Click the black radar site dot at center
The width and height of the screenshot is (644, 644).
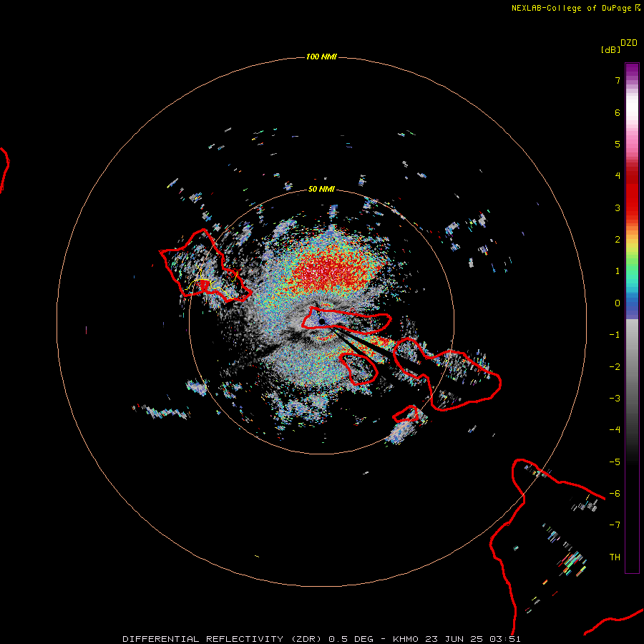pos(322,321)
